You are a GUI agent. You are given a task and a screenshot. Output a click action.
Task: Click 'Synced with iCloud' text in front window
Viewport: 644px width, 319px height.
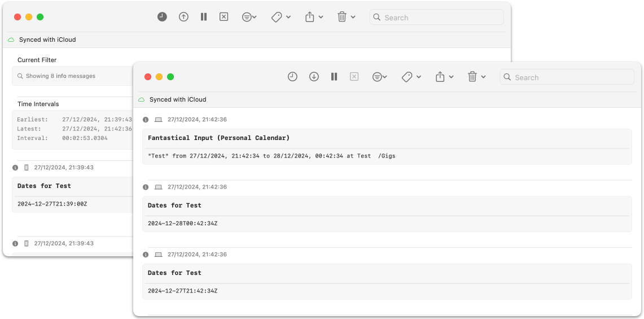[178, 99]
